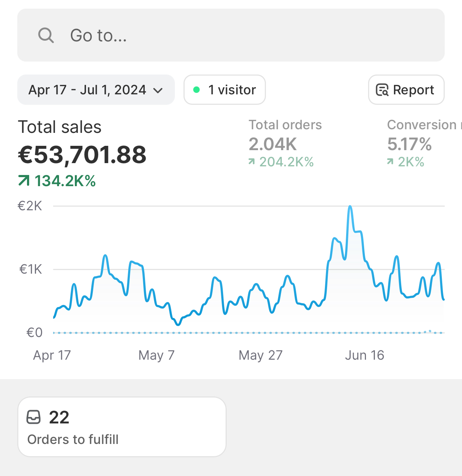Screen dimensions: 462x476
Task: Click the €53,701.88 total sales amount
Action: click(82, 155)
